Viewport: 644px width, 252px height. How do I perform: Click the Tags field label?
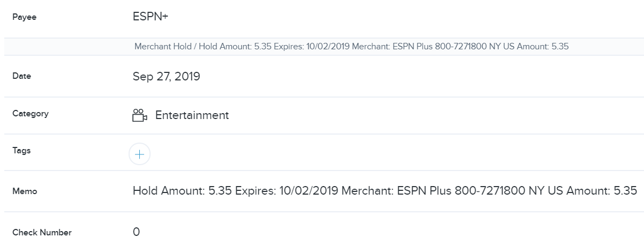pyautogui.click(x=21, y=151)
